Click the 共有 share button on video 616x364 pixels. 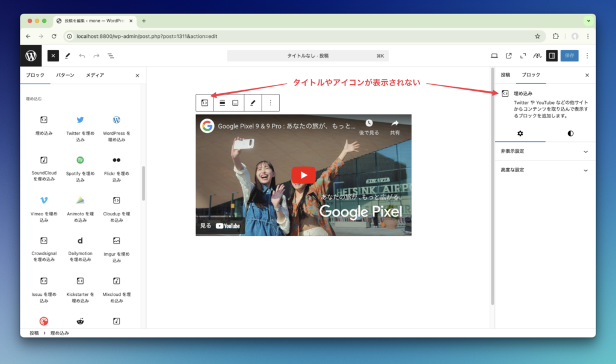[x=395, y=128]
